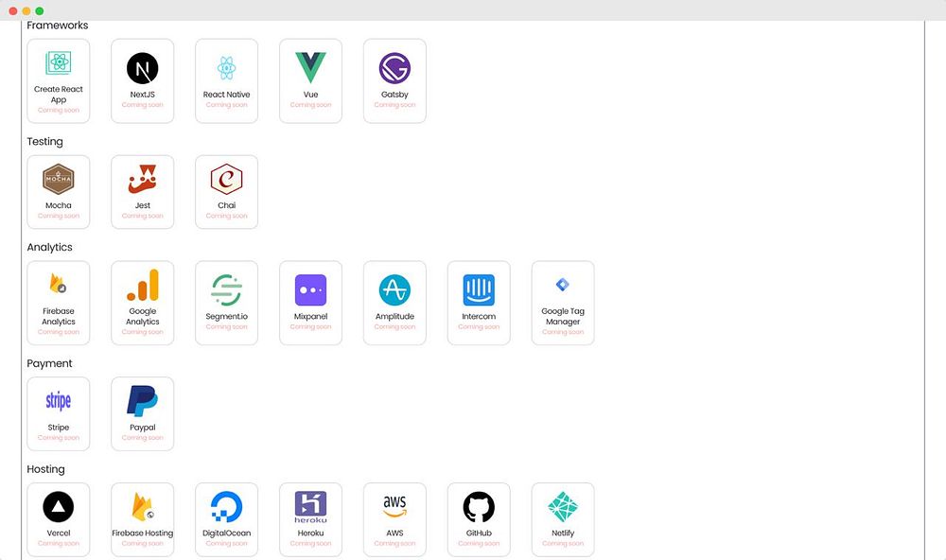The height and width of the screenshot is (560, 946).
Task: Click the Mixpanel purple square icon
Action: pyautogui.click(x=310, y=289)
